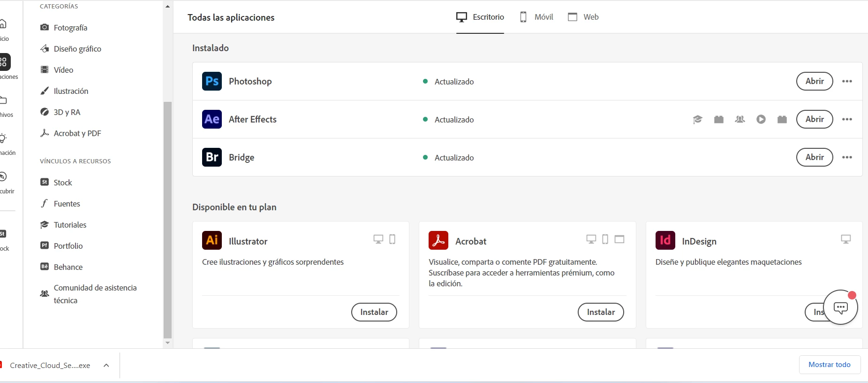Viewport: 868px width, 383px height.
Task: Switch to the Escritorio tab
Action: point(480,17)
